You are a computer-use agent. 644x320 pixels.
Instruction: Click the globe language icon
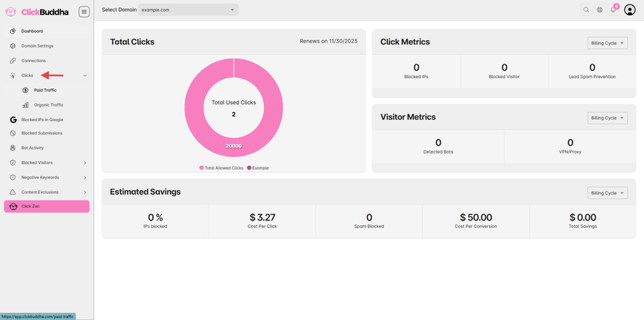[600, 10]
